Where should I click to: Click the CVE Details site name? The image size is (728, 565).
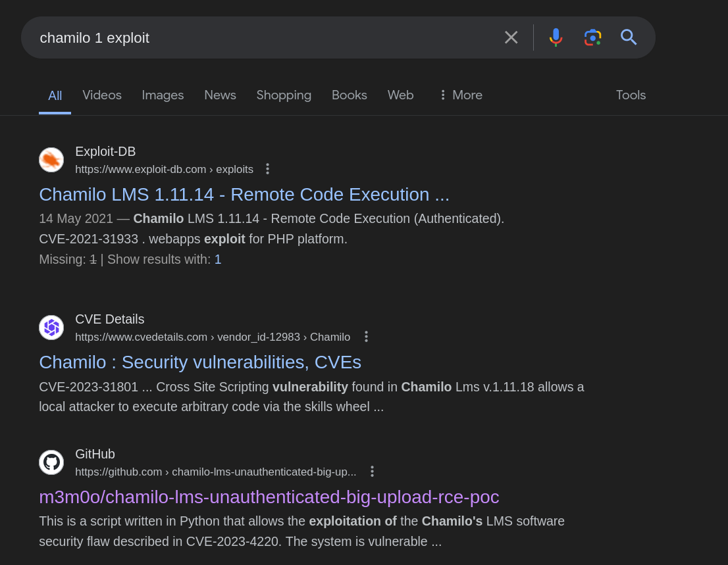(x=109, y=319)
